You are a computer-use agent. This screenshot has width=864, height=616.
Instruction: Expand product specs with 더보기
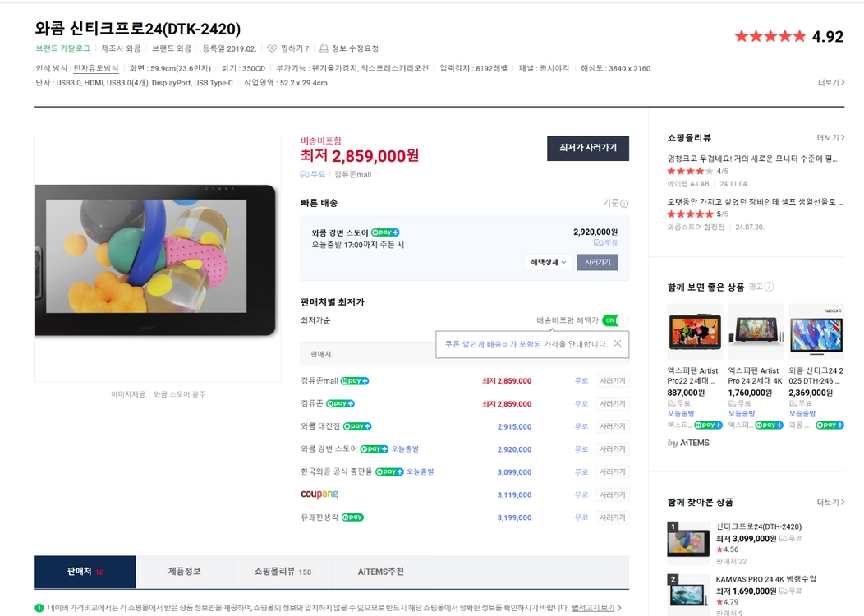(831, 83)
